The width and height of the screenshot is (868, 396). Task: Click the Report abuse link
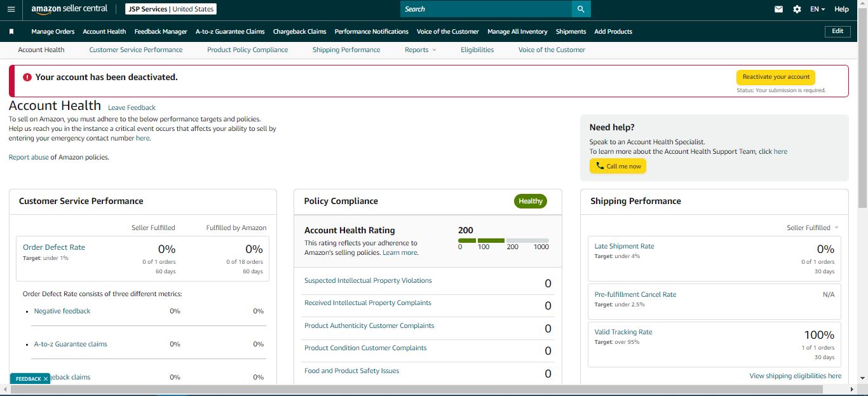[29, 157]
